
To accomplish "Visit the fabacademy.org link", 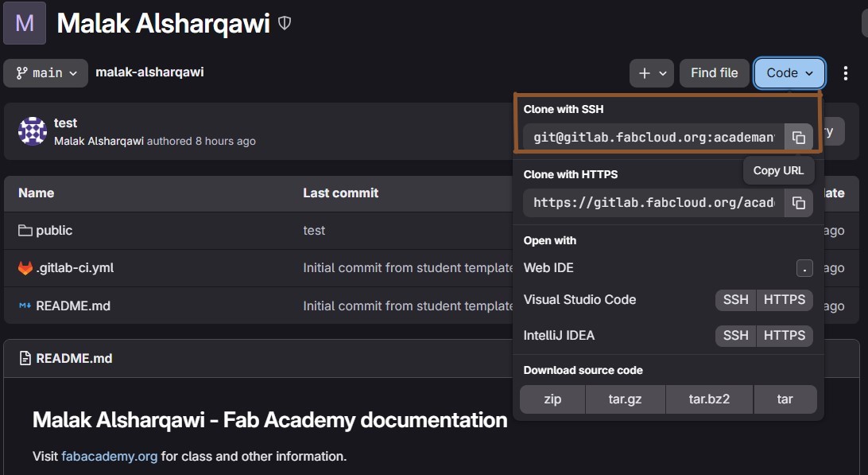I will [x=109, y=456].
